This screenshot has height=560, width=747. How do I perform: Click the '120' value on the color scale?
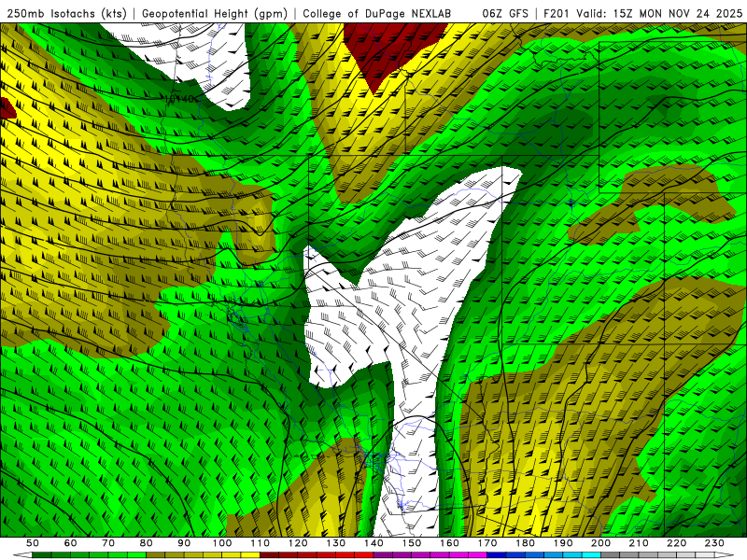(x=298, y=543)
